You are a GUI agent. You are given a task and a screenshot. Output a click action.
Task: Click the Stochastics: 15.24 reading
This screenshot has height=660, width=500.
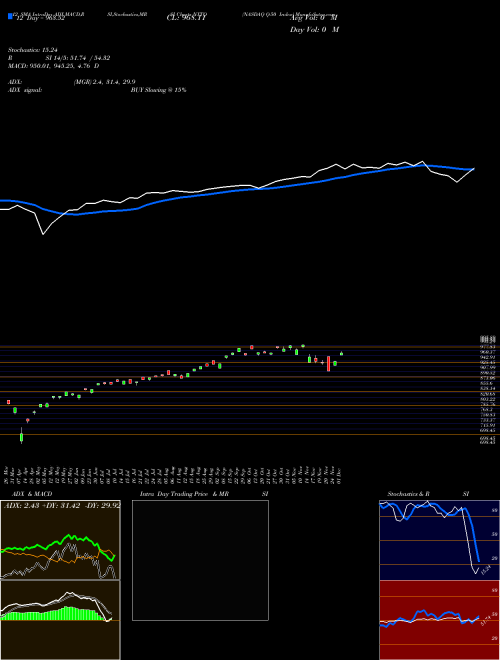click(33, 50)
